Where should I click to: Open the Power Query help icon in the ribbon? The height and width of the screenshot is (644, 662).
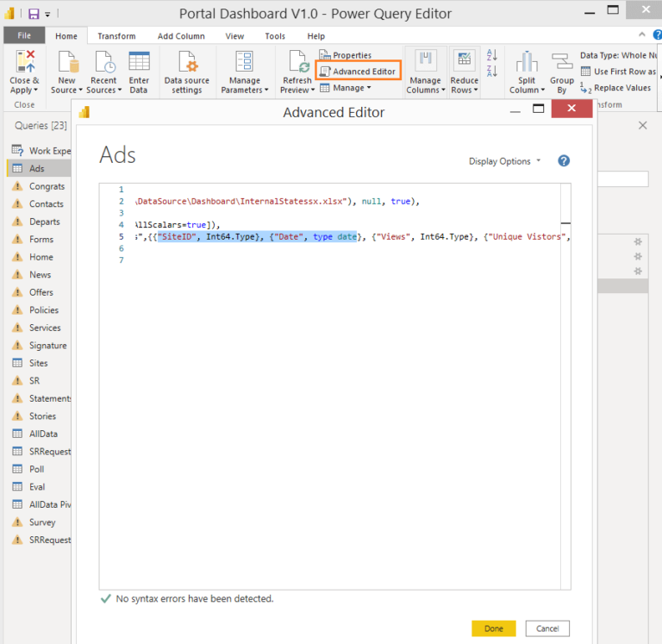pyautogui.click(x=658, y=35)
